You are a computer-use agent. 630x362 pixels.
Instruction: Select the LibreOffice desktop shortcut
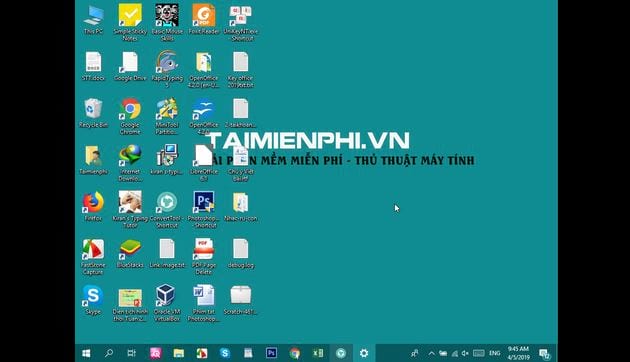click(x=204, y=163)
